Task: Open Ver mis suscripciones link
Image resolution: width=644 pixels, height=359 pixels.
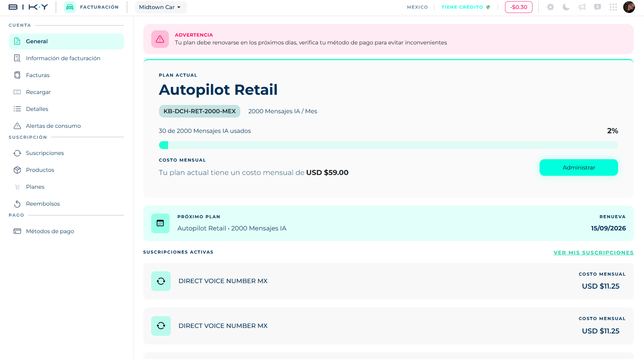Action: (x=593, y=253)
